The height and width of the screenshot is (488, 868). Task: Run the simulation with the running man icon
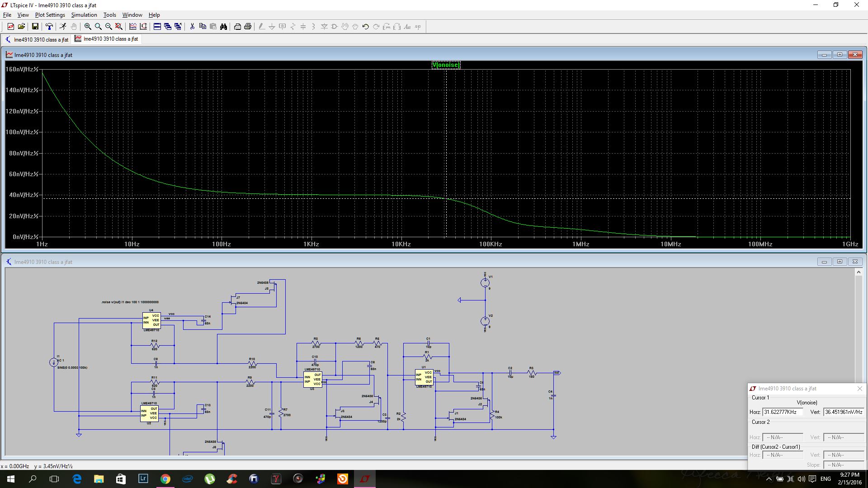click(x=63, y=27)
